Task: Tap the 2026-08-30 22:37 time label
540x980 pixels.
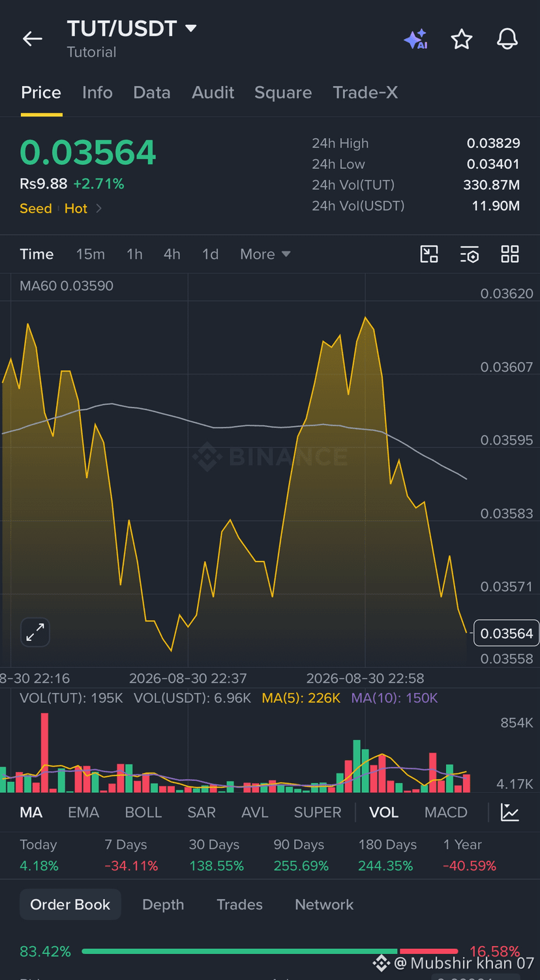Action: (x=188, y=678)
